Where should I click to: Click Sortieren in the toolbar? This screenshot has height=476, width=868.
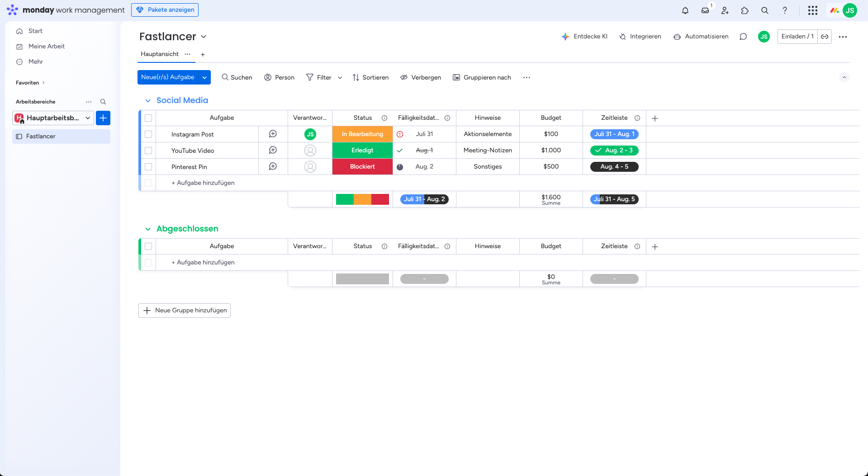pyautogui.click(x=370, y=77)
